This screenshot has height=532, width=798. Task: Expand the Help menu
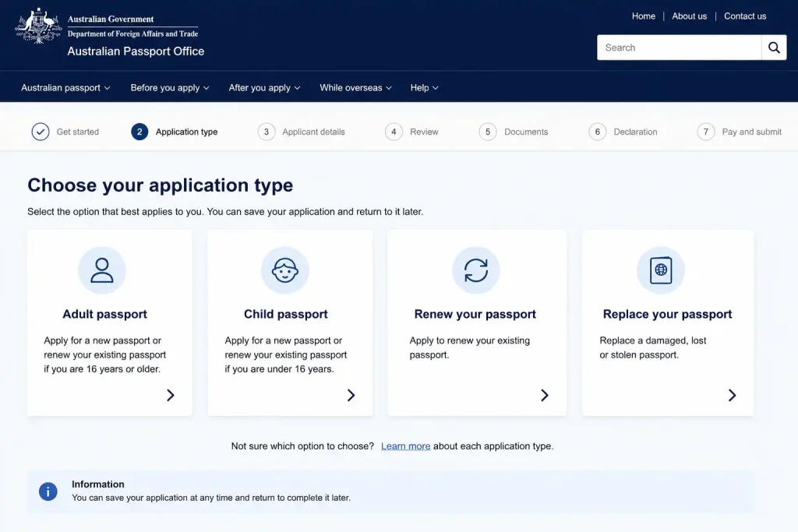click(x=425, y=87)
